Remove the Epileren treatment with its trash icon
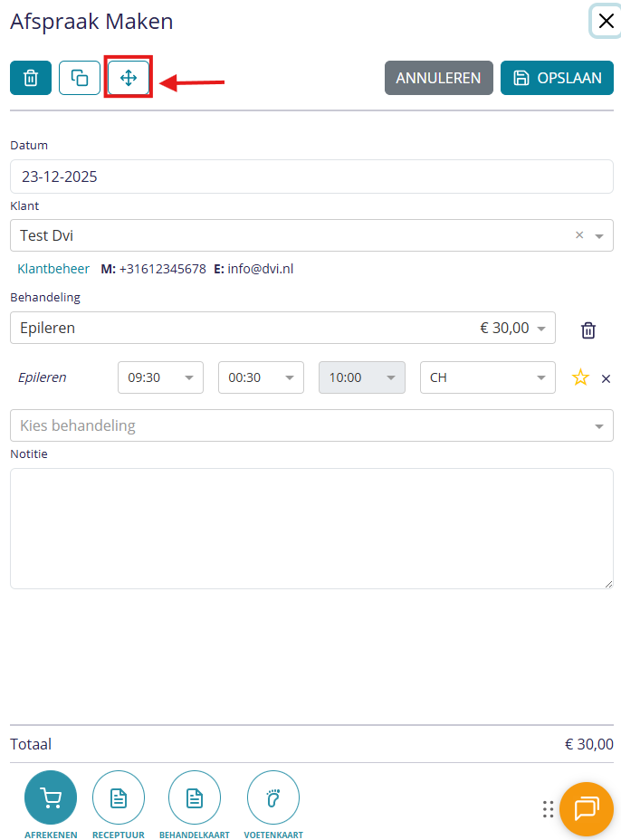 (x=588, y=329)
